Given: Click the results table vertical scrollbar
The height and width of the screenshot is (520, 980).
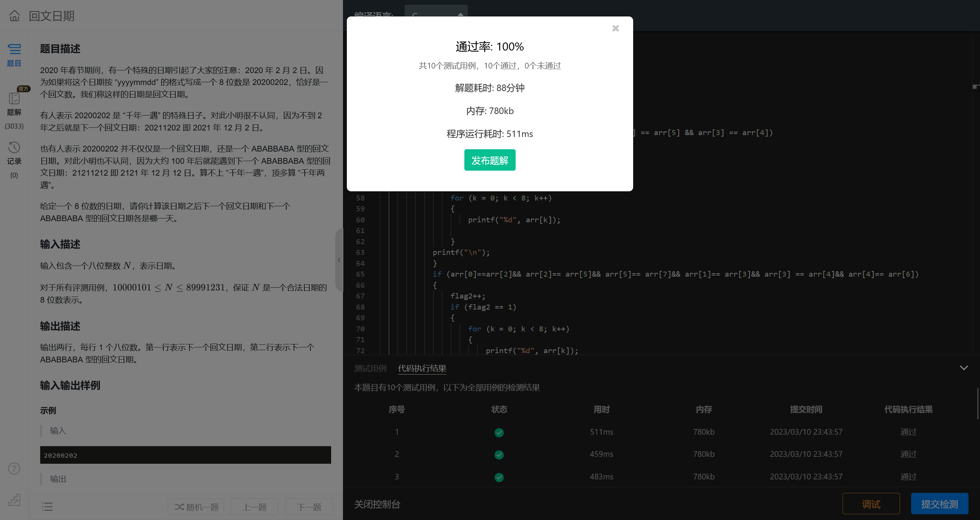Looking at the screenshot, I should [x=977, y=404].
